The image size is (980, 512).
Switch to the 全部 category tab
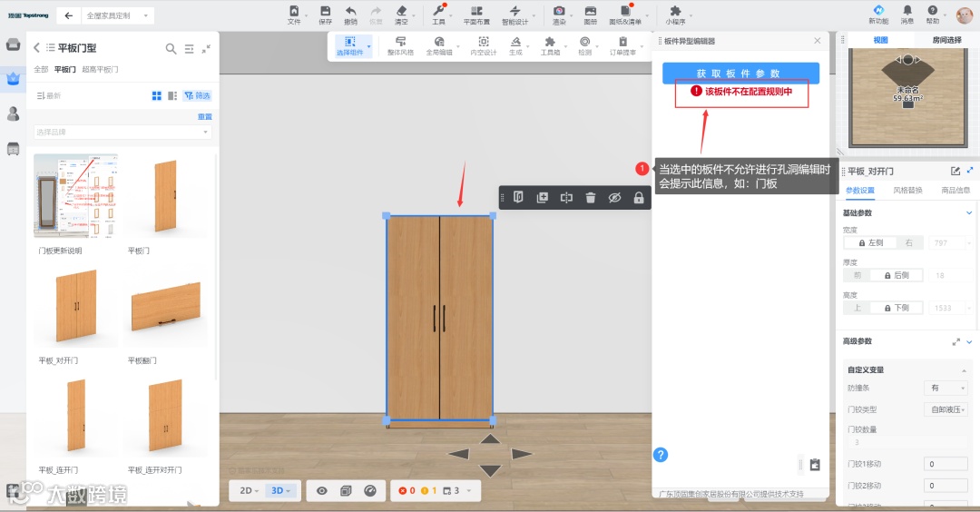coord(41,69)
